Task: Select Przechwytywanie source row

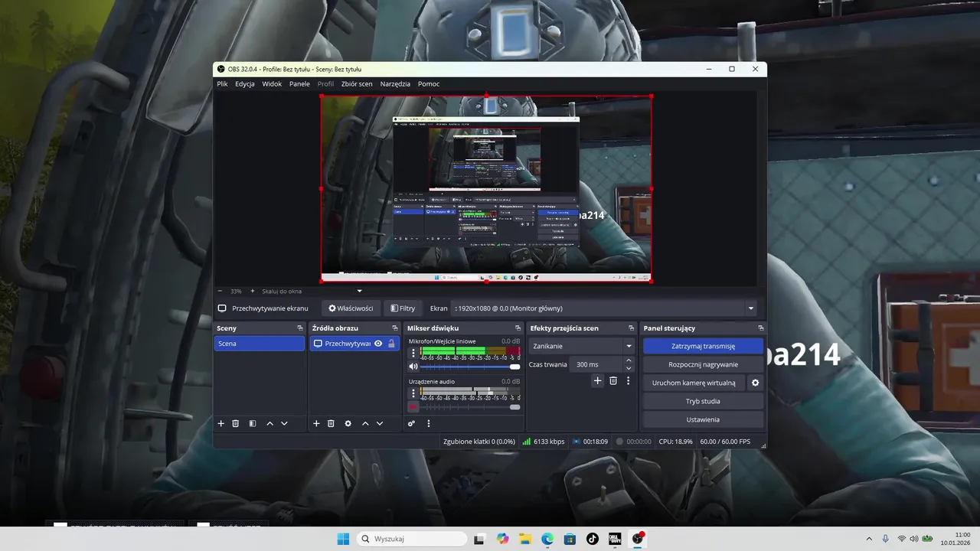Action: point(354,344)
